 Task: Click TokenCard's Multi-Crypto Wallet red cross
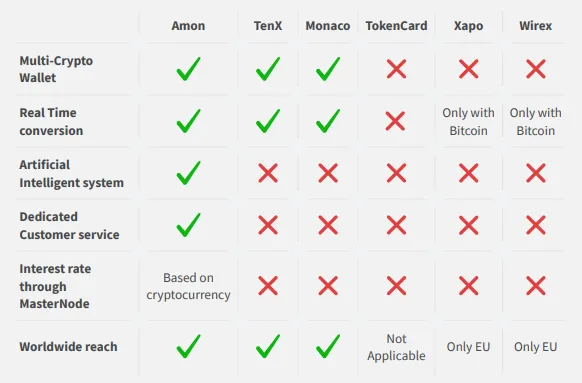396,69
